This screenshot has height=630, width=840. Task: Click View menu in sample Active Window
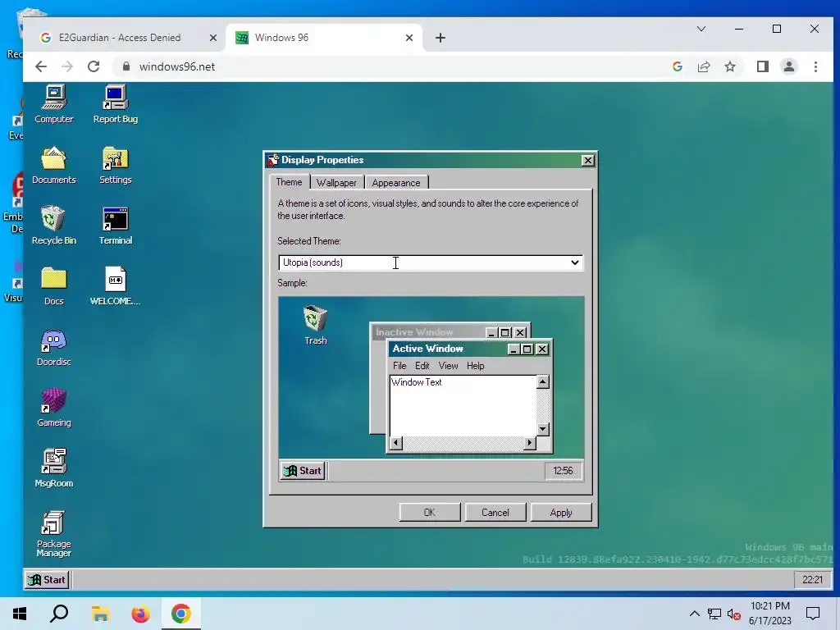click(x=449, y=366)
